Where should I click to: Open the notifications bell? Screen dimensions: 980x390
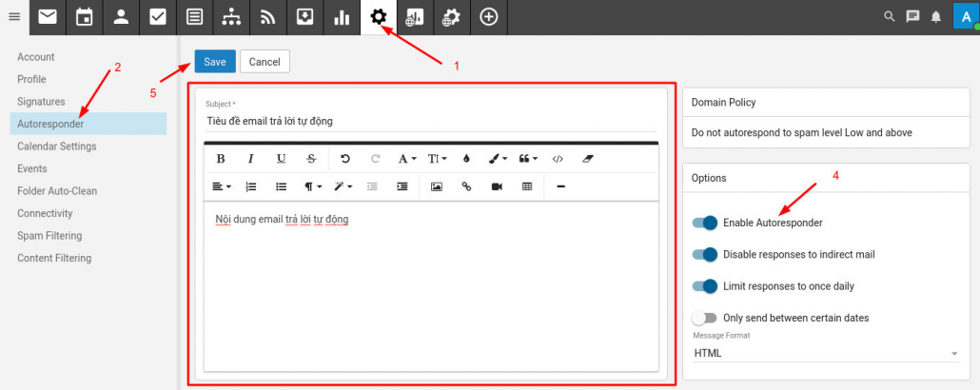(x=935, y=17)
